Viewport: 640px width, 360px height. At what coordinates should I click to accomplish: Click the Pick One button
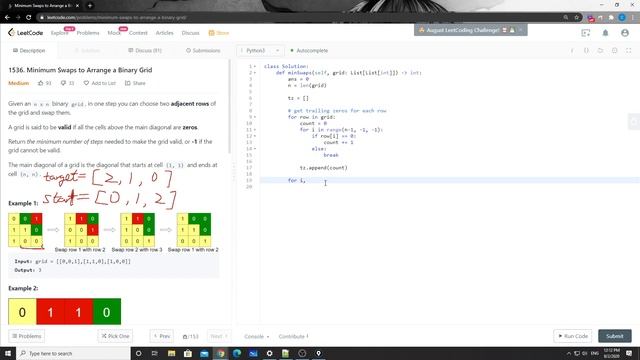[116, 336]
